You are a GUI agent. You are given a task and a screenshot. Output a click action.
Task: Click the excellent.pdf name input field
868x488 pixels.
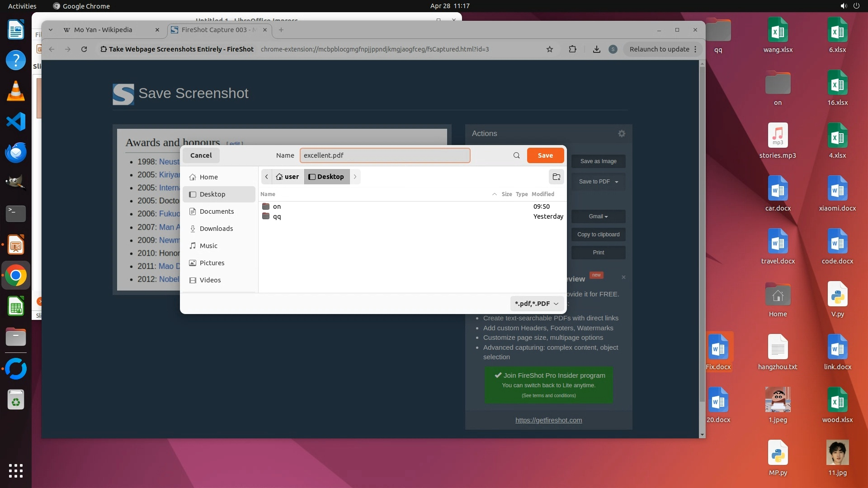(385, 155)
